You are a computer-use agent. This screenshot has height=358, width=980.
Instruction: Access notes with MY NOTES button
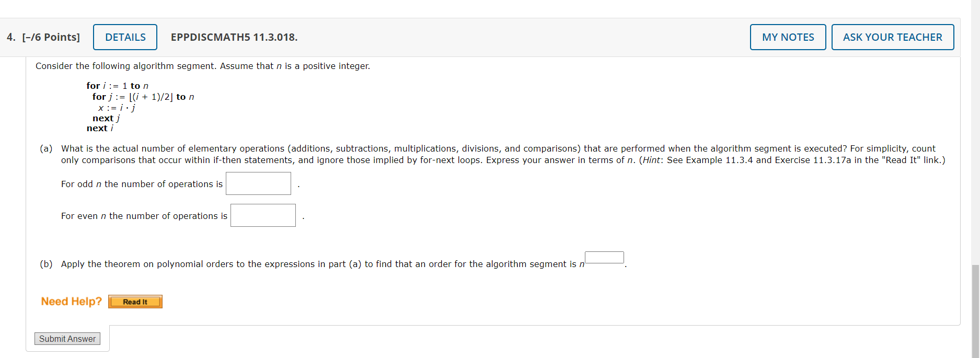788,37
